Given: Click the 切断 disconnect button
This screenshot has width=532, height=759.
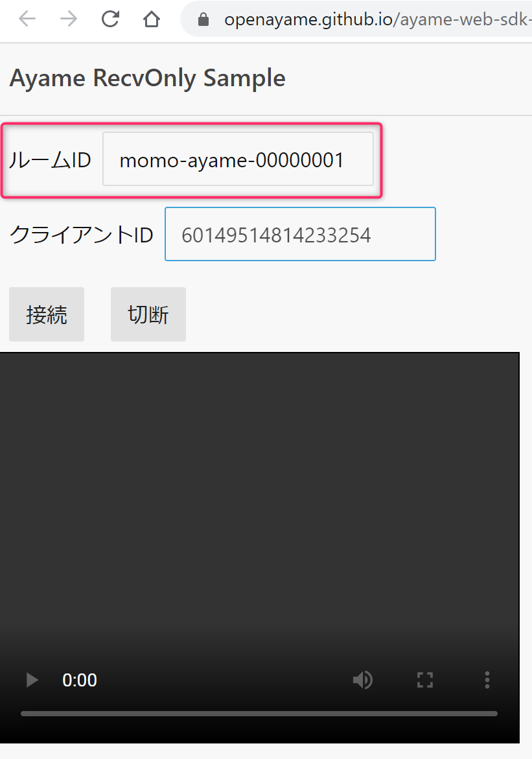Looking at the screenshot, I should pyautogui.click(x=148, y=314).
